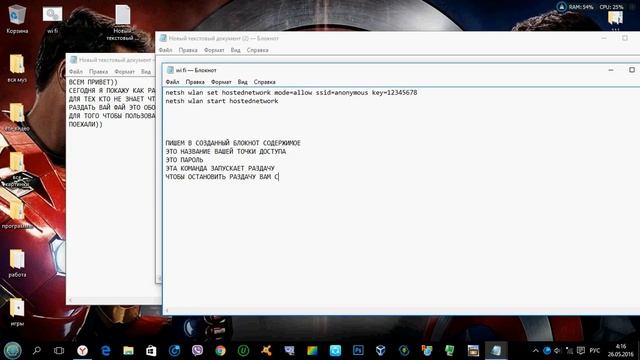Open the работа desktop folder
This screenshot has width=640, height=360.
coord(17,263)
